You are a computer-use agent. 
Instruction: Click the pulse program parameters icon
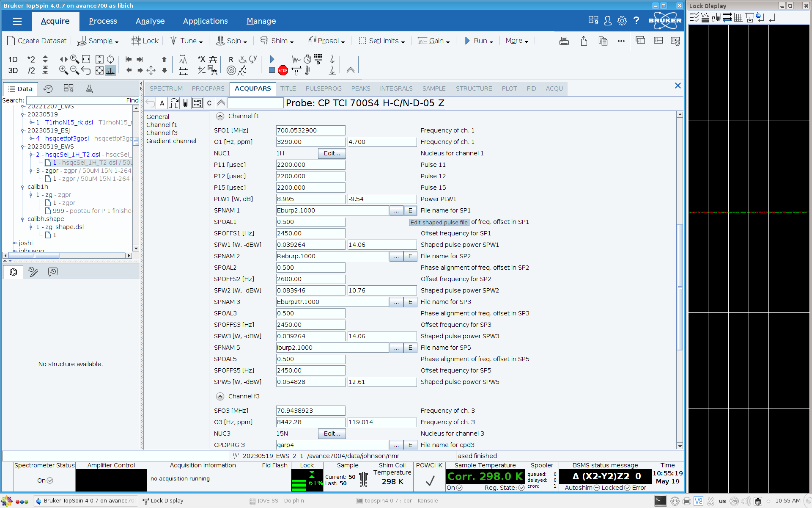tap(174, 103)
